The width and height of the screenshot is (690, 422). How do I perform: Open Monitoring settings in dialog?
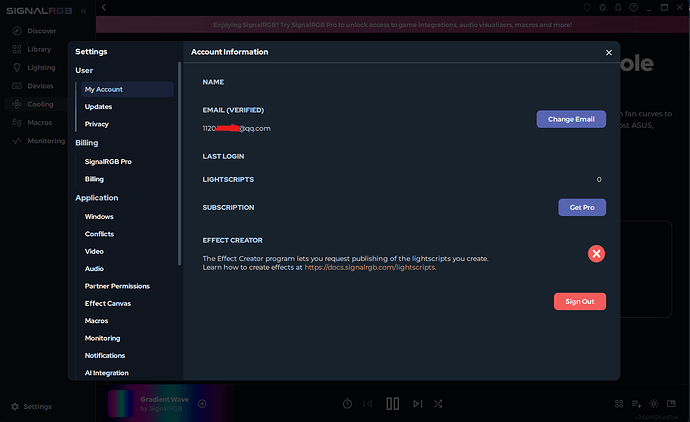tap(102, 338)
